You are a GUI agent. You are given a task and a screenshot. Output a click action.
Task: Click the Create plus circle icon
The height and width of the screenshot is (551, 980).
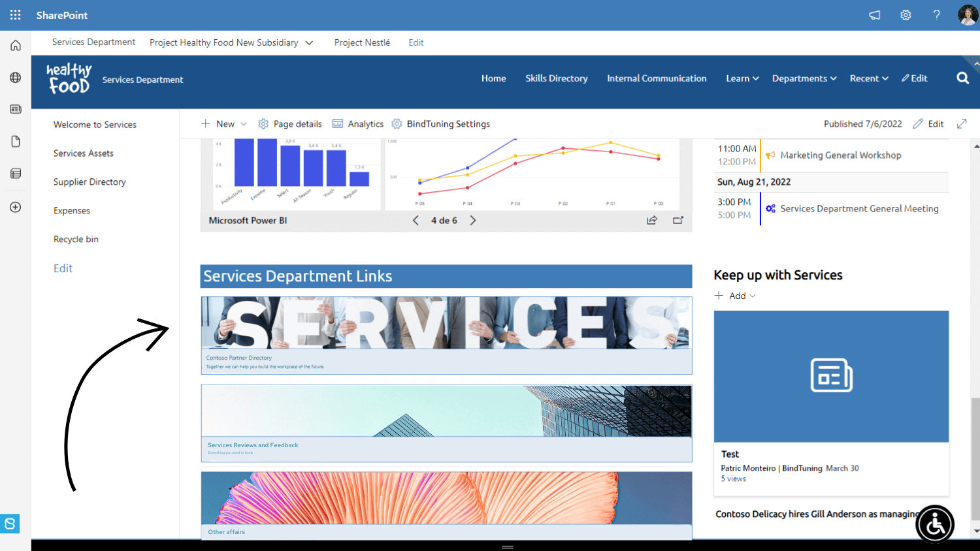[x=16, y=207]
